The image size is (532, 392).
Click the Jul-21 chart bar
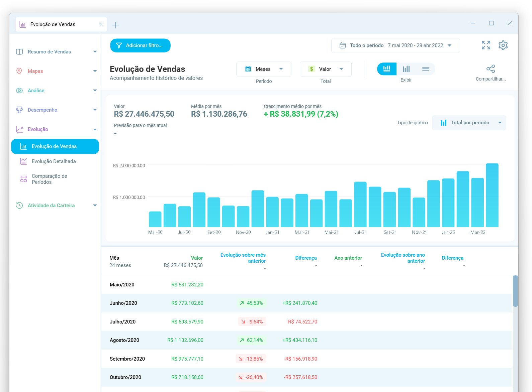point(360,205)
